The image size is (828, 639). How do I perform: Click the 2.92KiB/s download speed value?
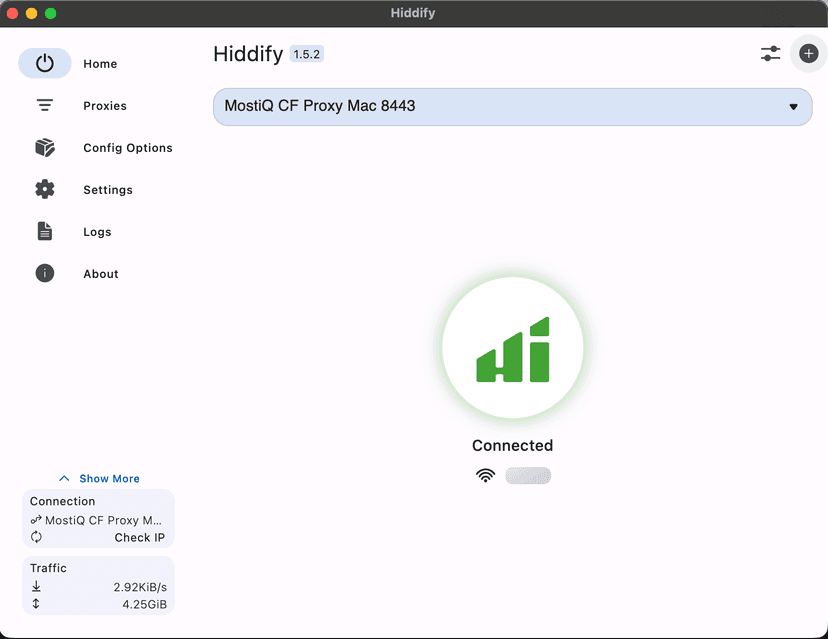tap(140, 587)
